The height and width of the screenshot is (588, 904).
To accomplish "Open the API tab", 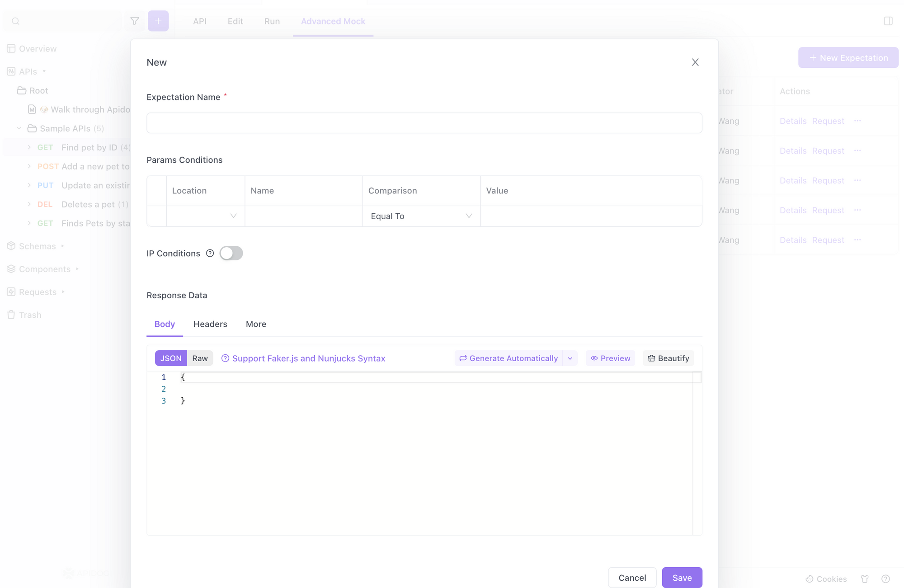I will coord(199,21).
